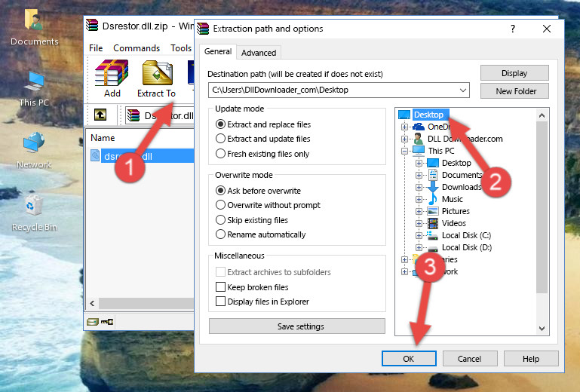The image size is (580, 392).
Task: Open the File menu in WinRAR
Action: click(96, 48)
